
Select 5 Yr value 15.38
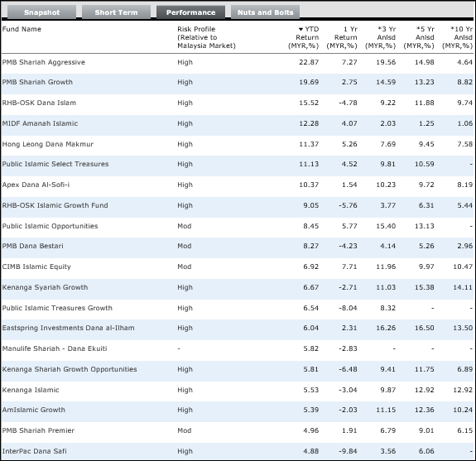(x=425, y=287)
